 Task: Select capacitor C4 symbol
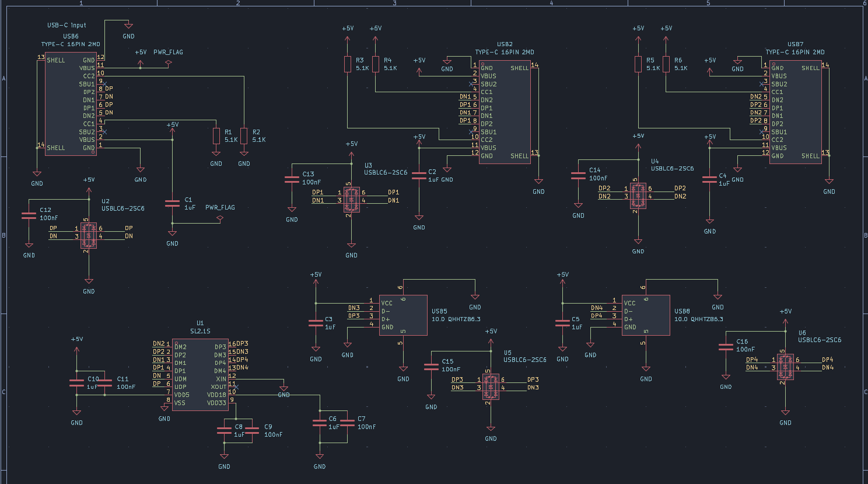(x=709, y=179)
